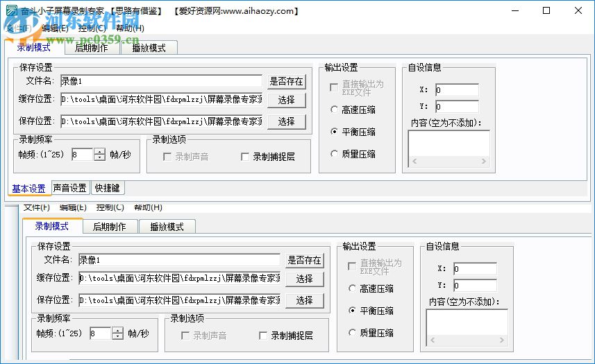Click the upper 缓存位置 path field
Viewport: 595px width, 364px height.
pyautogui.click(x=161, y=99)
